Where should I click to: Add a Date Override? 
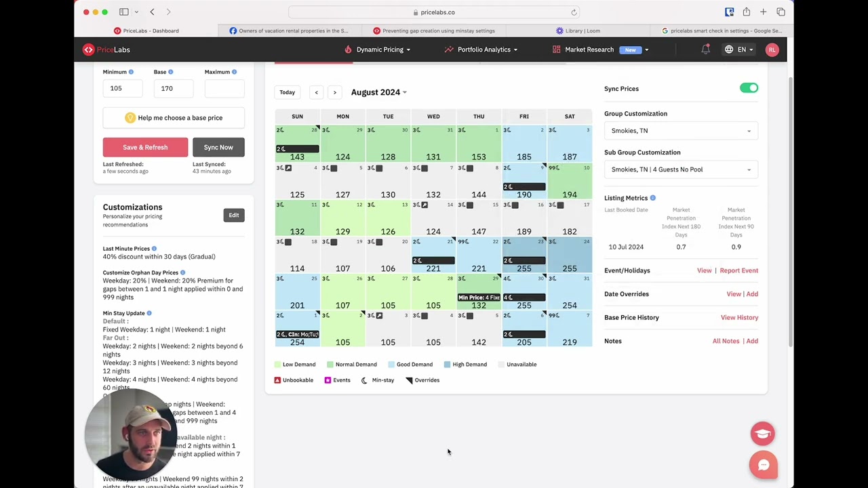752,294
